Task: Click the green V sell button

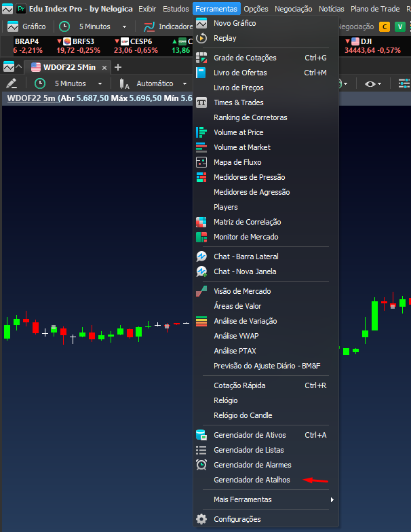Action: (400, 26)
